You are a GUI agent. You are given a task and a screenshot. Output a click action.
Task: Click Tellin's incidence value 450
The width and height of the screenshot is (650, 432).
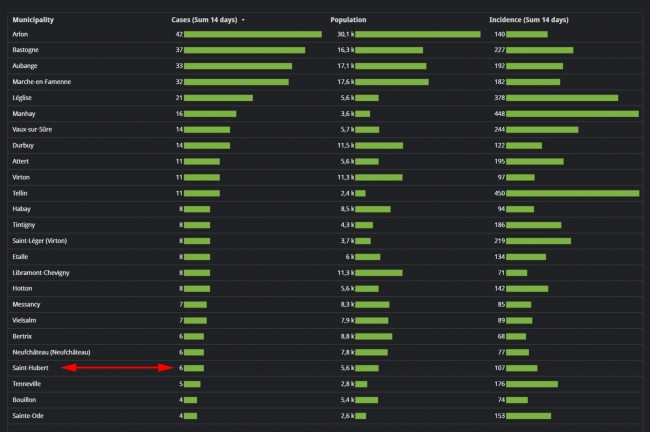[x=500, y=193]
